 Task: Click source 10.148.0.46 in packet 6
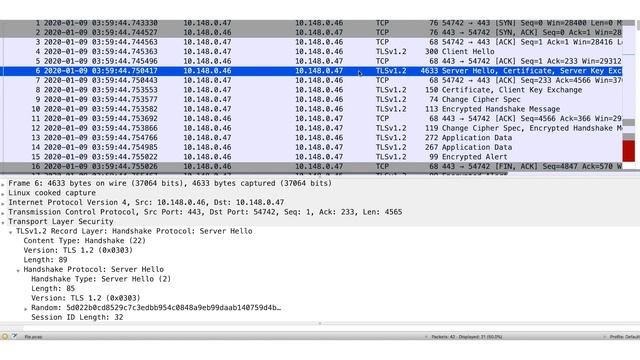coord(207,71)
